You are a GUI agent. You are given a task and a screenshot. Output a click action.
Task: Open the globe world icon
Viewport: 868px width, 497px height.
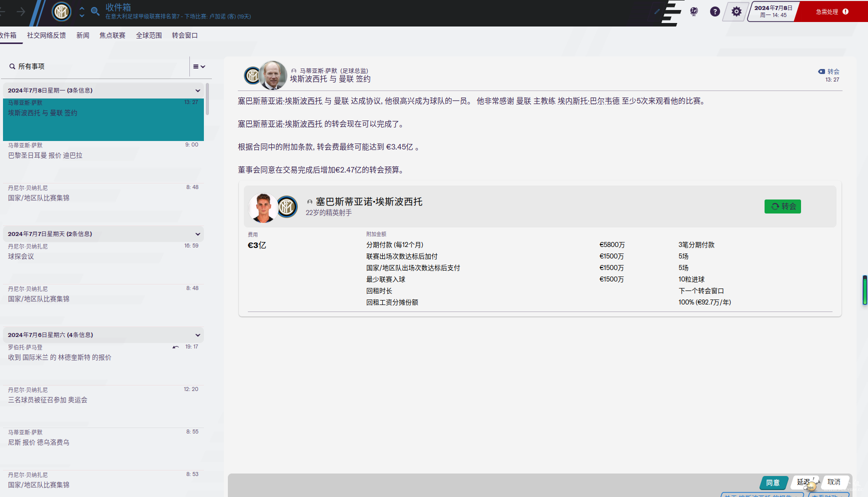pyautogui.click(x=694, y=11)
